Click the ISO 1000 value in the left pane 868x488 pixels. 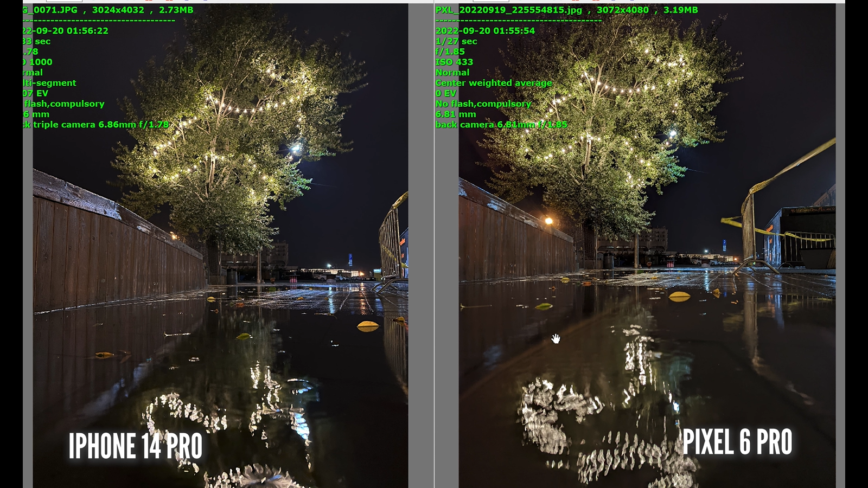(37, 62)
